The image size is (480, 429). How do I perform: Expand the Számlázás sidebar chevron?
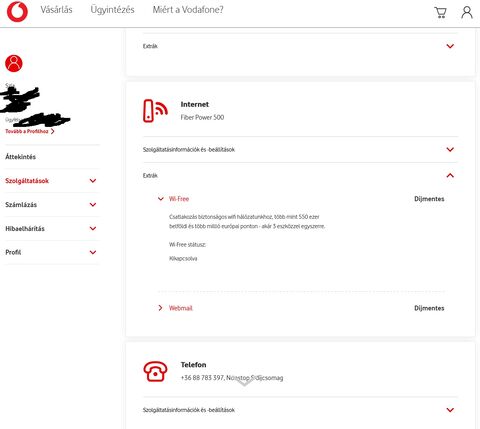(93, 205)
